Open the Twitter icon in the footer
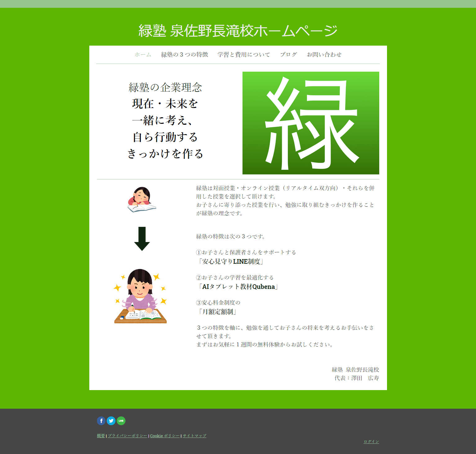The height and width of the screenshot is (454, 476). (x=111, y=421)
